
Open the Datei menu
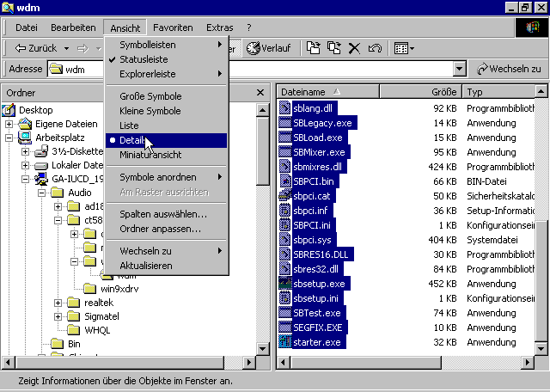point(27,28)
